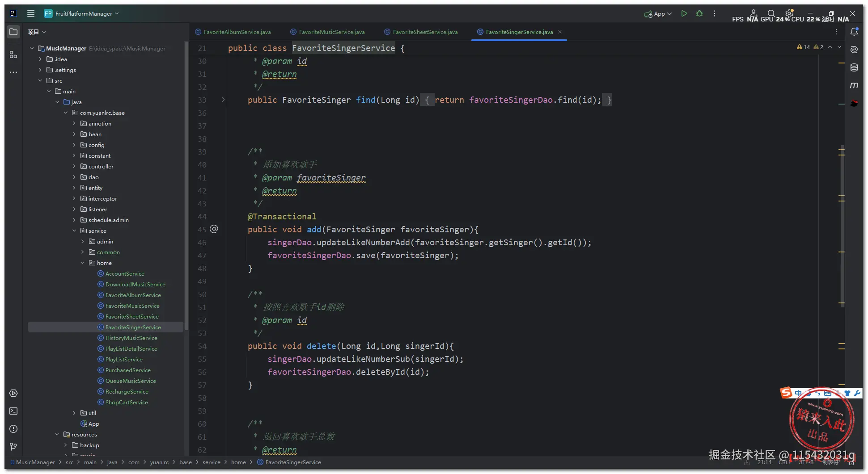The image size is (868, 474).
Task: Open ShopCartService class
Action: 127,402
